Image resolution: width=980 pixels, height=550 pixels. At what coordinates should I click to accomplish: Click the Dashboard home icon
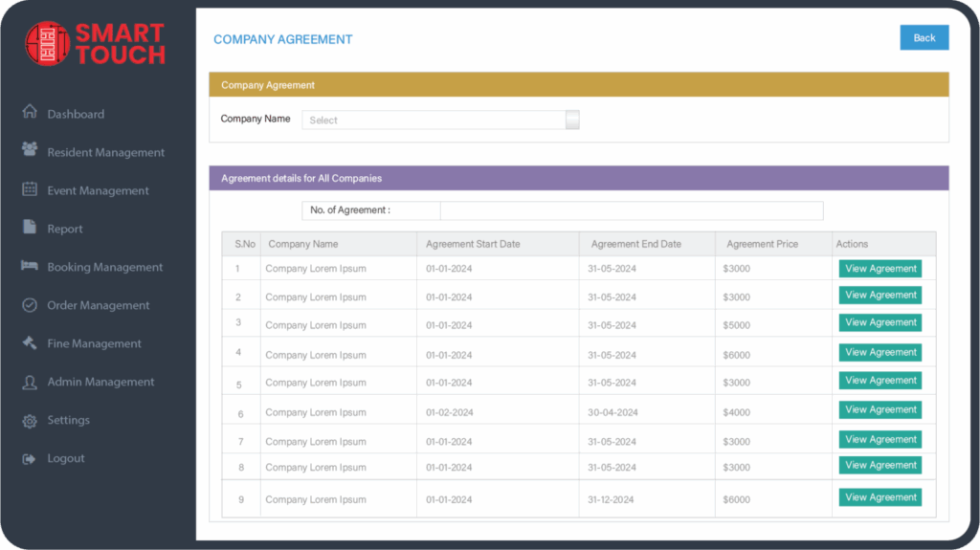pyautogui.click(x=30, y=112)
